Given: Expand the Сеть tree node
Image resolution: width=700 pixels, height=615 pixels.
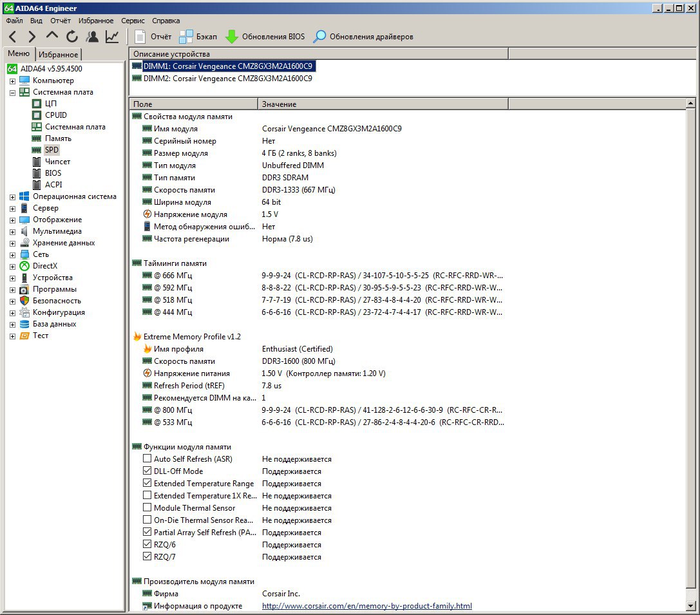Looking at the screenshot, I should (x=12, y=255).
